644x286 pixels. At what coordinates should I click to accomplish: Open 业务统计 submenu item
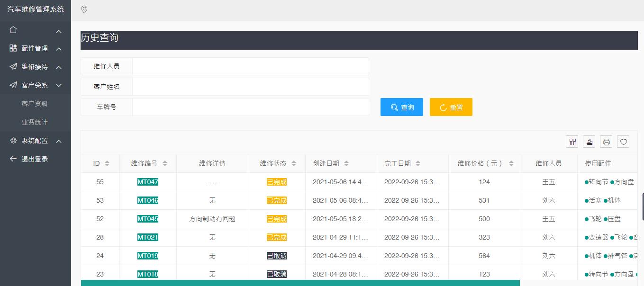[x=35, y=122]
